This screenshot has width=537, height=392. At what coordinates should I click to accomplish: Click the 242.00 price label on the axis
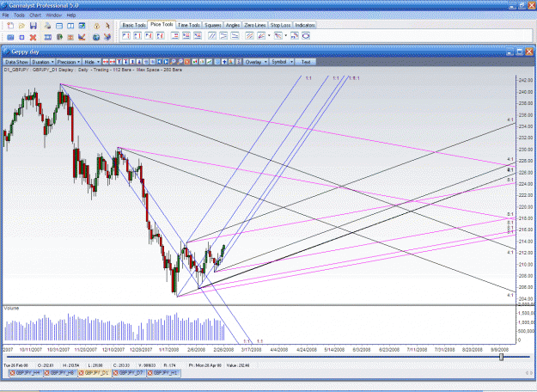coord(525,80)
